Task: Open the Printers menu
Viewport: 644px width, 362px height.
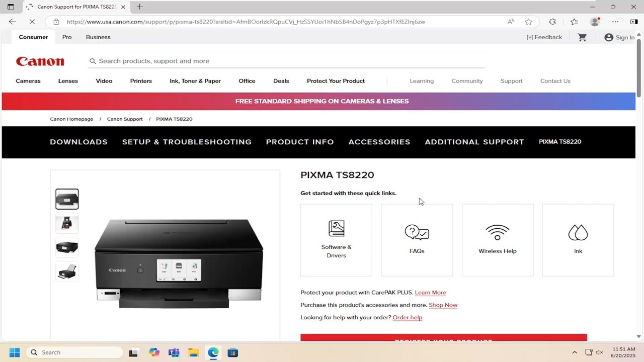Action: tap(141, 81)
